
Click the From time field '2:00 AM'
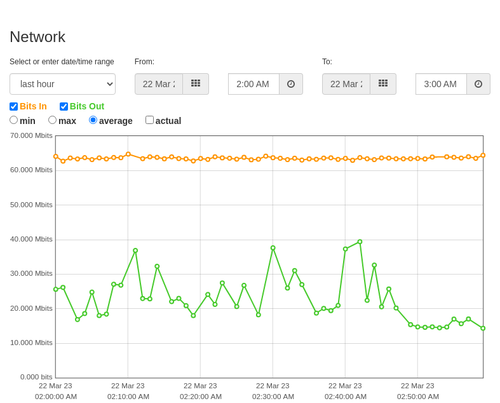(254, 84)
